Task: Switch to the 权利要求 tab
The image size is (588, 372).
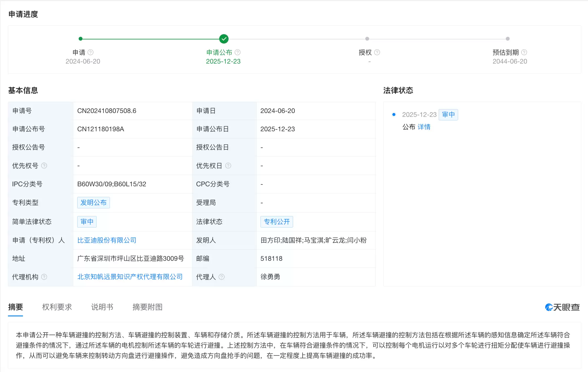Action: 57,307
